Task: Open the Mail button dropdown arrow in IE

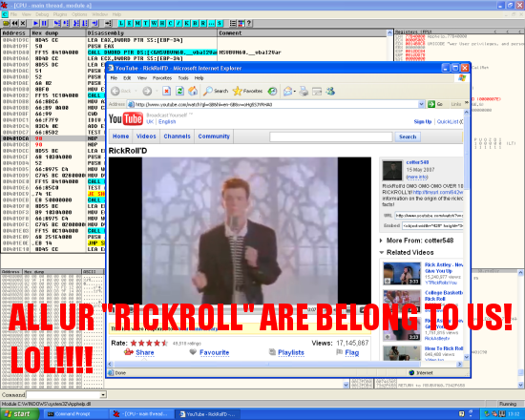Action: [295, 91]
